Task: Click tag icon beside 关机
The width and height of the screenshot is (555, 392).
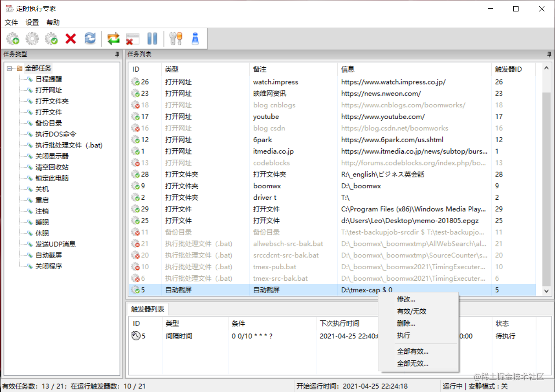Action: pos(30,189)
